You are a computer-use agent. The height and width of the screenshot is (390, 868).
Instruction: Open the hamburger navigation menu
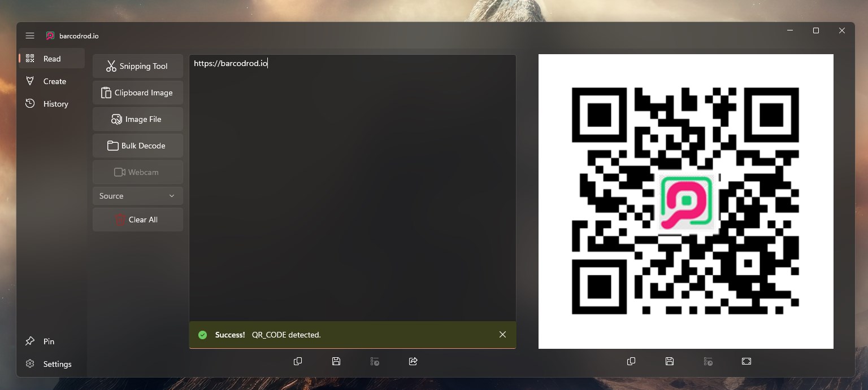pyautogui.click(x=30, y=36)
